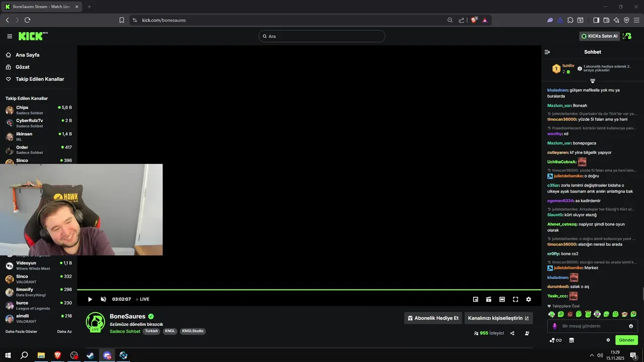The image size is (644, 362).
Task: Open Windows notification center
Action: (x=633, y=355)
